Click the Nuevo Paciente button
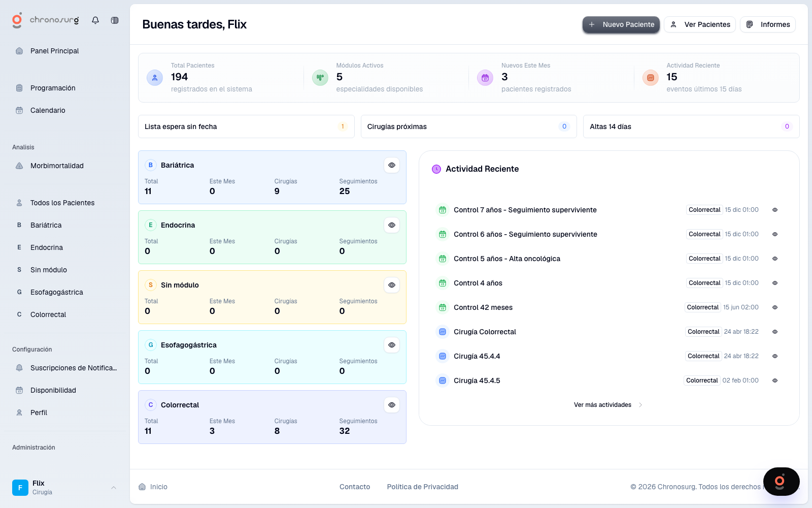 621,24
